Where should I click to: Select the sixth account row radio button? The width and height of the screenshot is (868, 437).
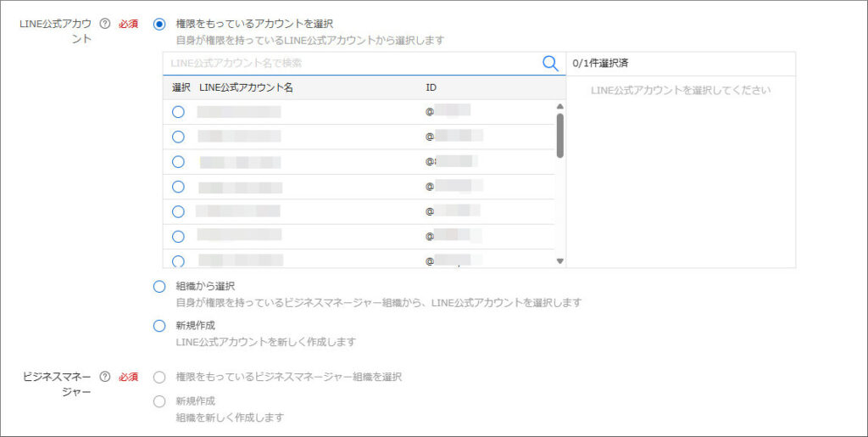tap(178, 237)
